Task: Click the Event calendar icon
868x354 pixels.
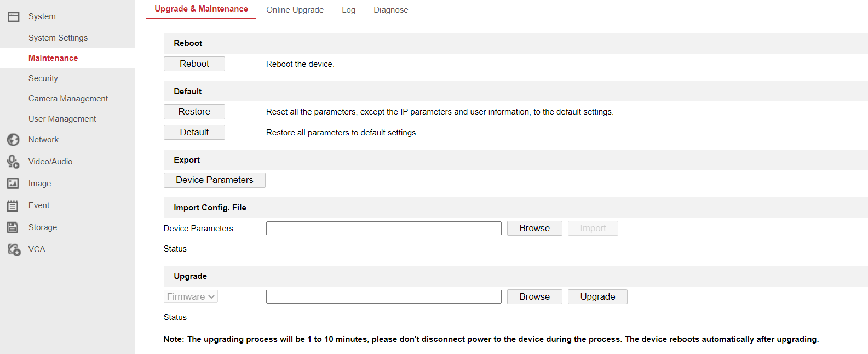Action: 13,205
